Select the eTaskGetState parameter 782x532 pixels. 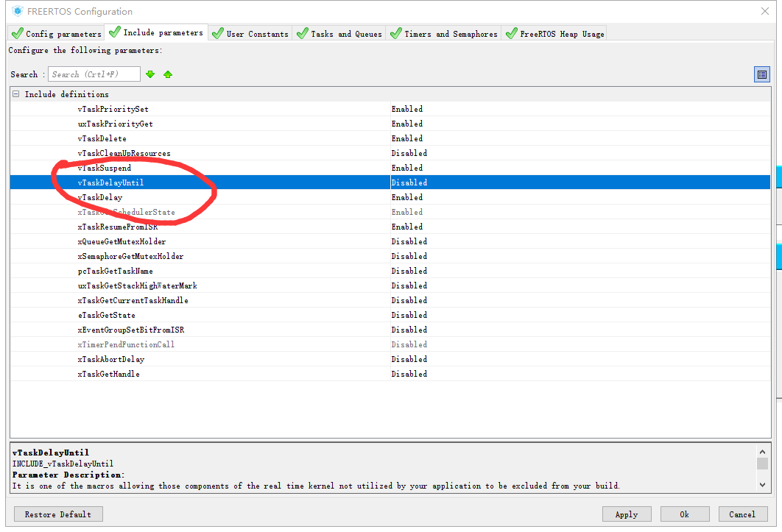[106, 315]
